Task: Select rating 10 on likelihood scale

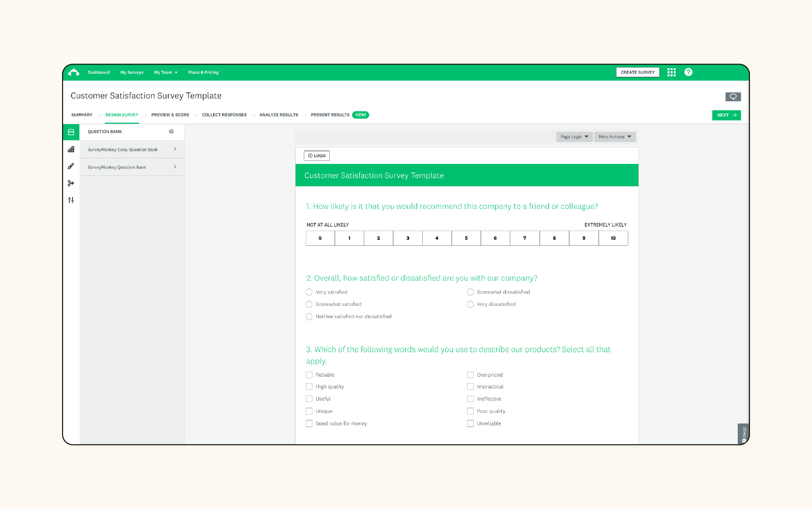Action: (x=613, y=238)
